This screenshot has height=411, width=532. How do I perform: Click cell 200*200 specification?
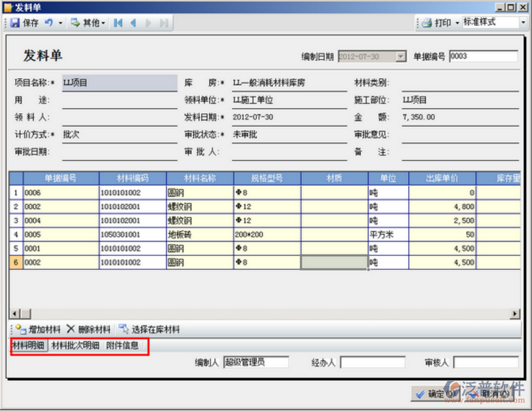pos(267,234)
